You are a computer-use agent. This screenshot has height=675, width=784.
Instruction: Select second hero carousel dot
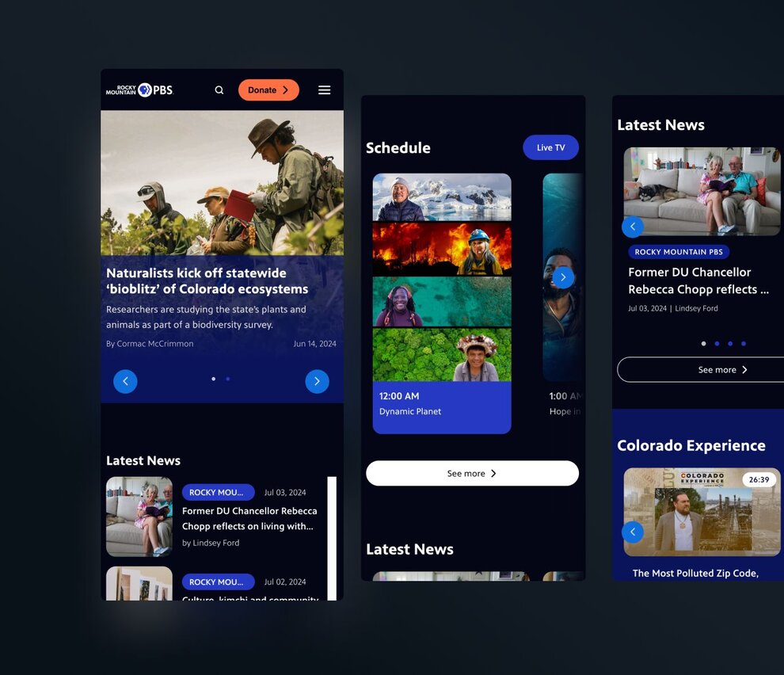click(x=228, y=379)
